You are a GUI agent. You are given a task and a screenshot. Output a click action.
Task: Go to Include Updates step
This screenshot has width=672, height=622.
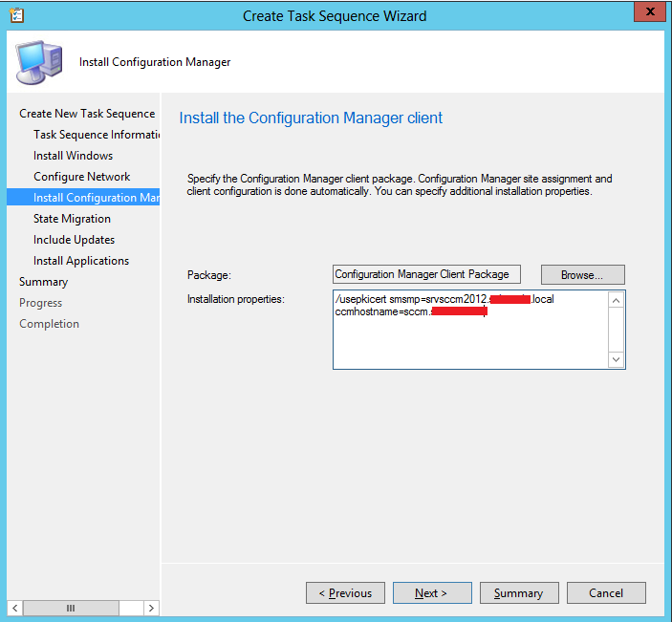75,240
